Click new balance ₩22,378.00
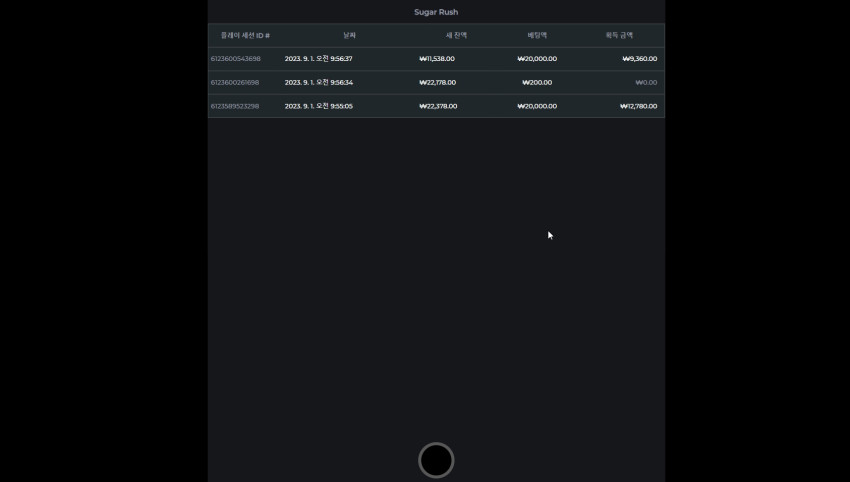The image size is (850, 482). 438,106
